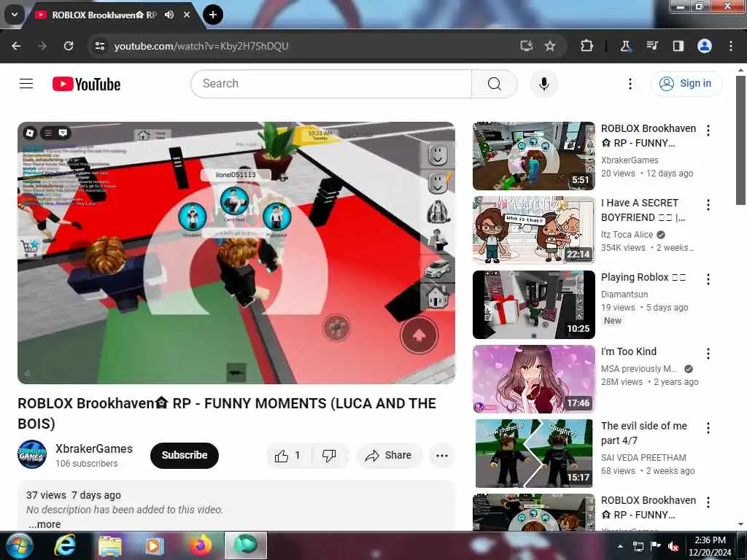Open menu for the 20-views ROBLOX Brookhaven video
The image size is (747, 560).
pos(708,131)
